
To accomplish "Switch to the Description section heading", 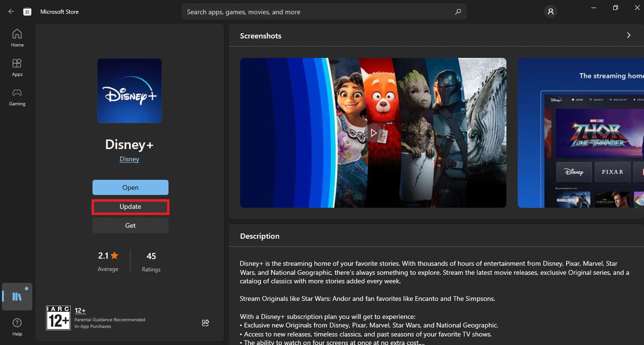I will click(x=260, y=236).
